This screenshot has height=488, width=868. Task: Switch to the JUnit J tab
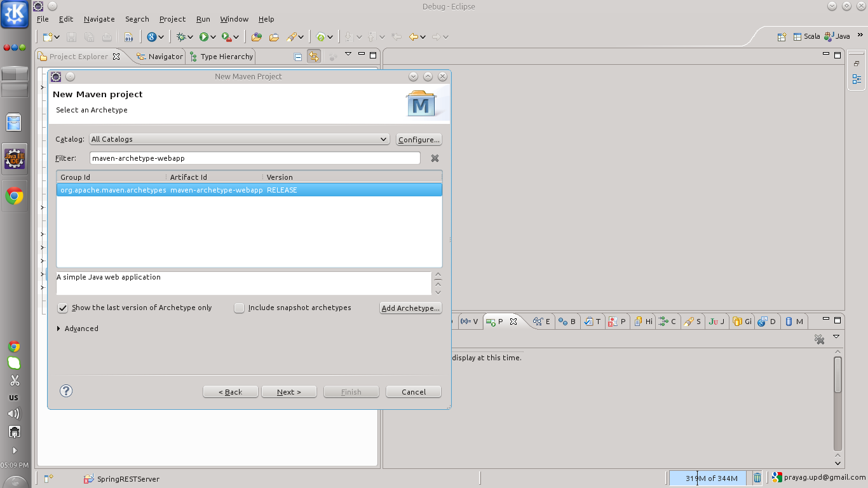coord(716,322)
